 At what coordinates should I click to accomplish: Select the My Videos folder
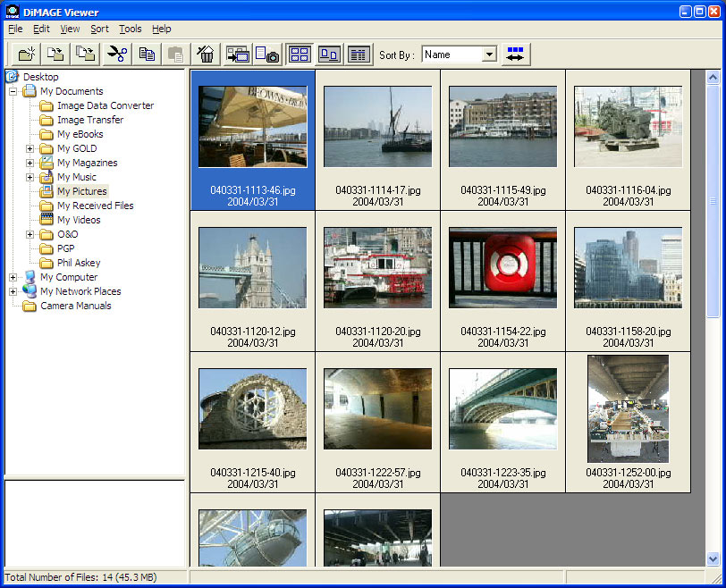point(79,220)
